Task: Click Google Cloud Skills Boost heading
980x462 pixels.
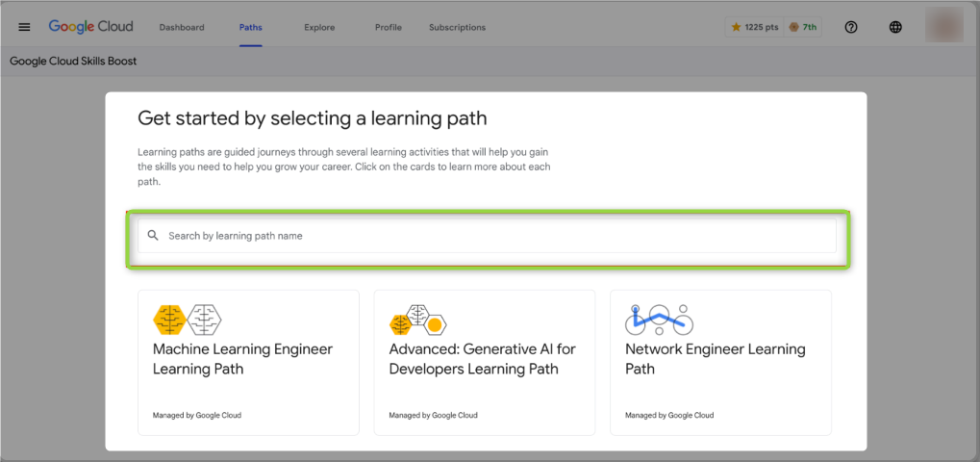Action: [73, 62]
